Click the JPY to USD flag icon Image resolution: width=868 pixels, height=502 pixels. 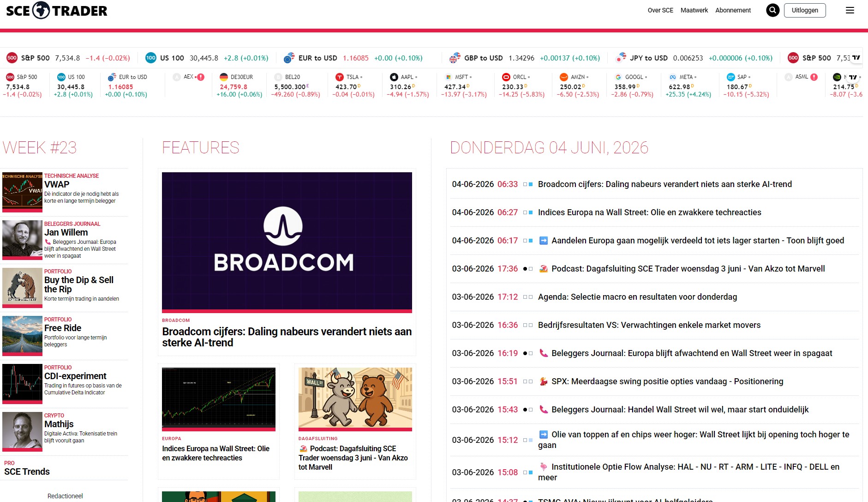tap(621, 58)
